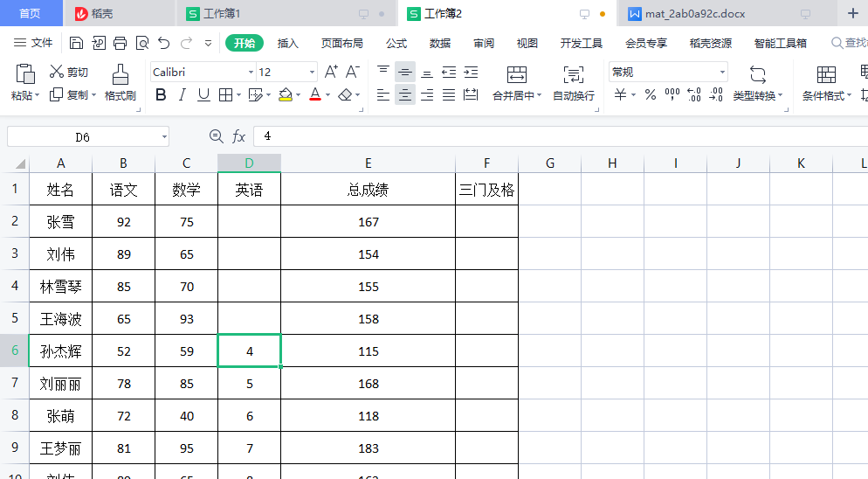Go to the 首页 home tab
Screen dimensions: 868x479
[30, 13]
